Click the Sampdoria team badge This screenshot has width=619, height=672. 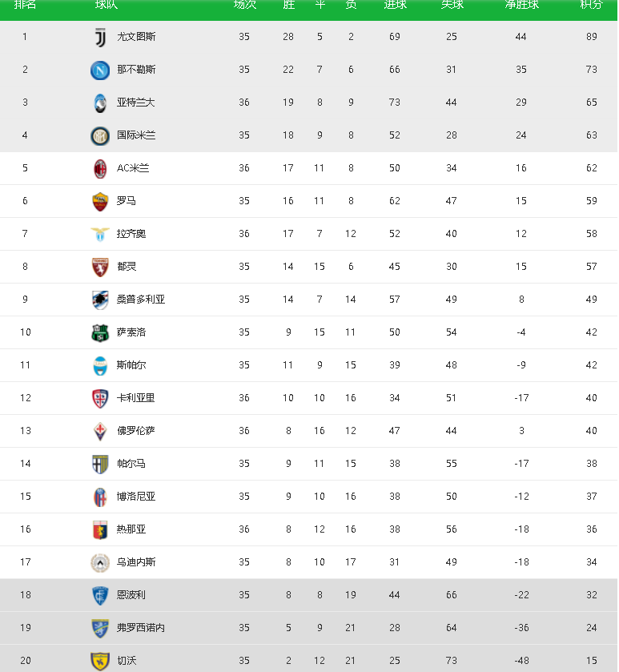(x=100, y=300)
